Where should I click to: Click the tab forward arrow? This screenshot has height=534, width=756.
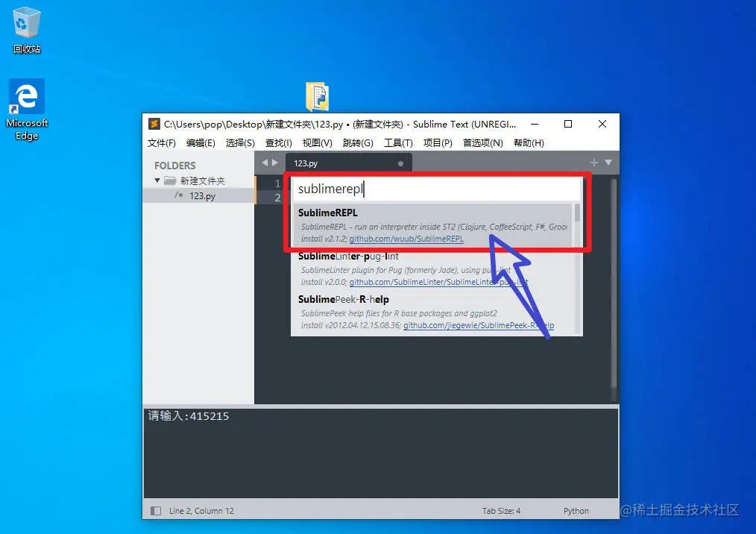275,163
